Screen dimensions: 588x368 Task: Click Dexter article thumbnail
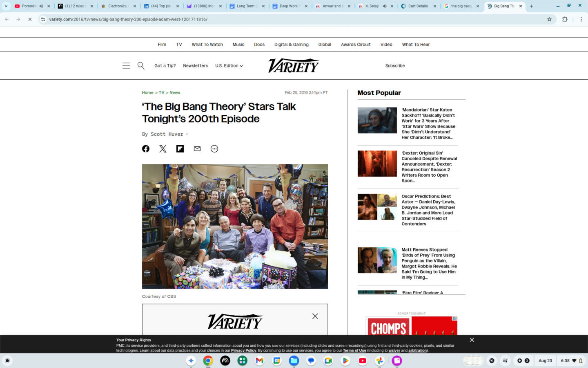point(377,164)
